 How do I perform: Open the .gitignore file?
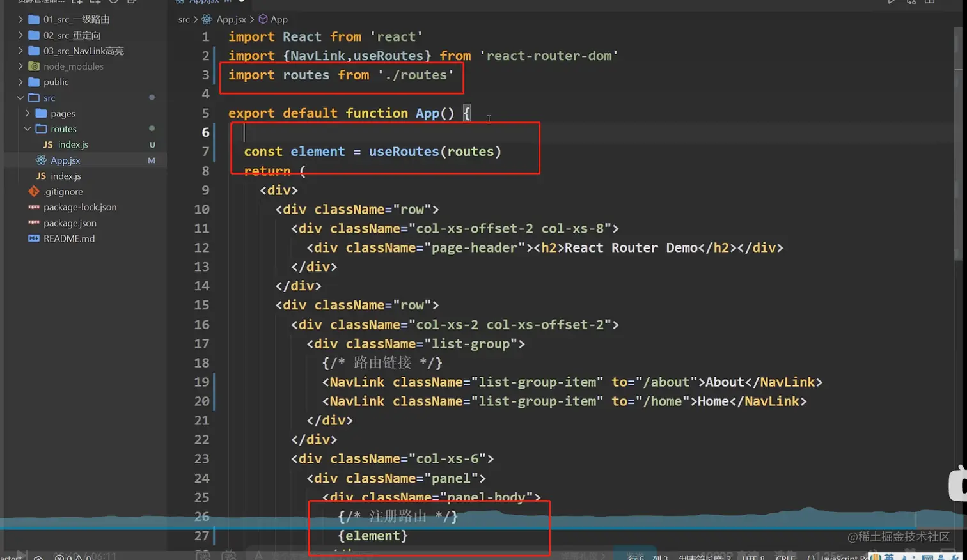click(x=63, y=191)
